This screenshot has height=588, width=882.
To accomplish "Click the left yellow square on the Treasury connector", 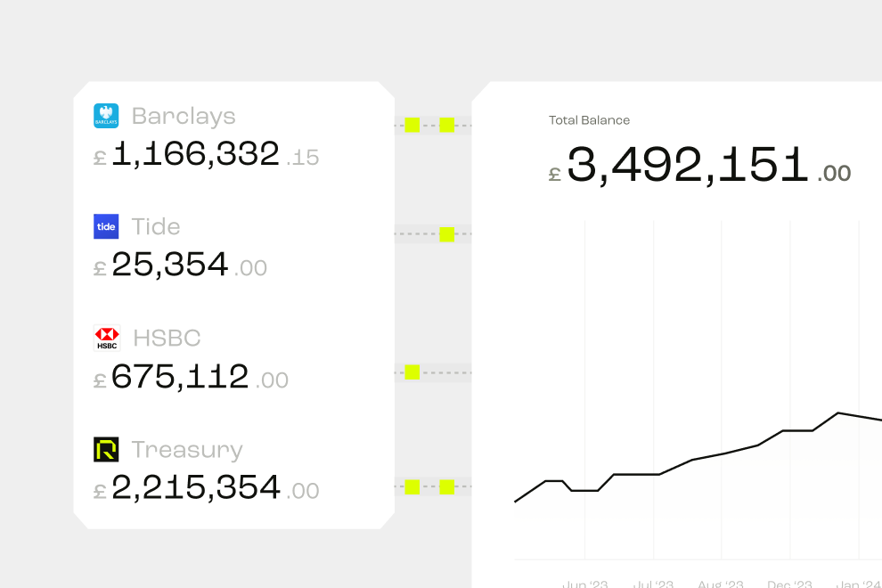I will click(412, 486).
